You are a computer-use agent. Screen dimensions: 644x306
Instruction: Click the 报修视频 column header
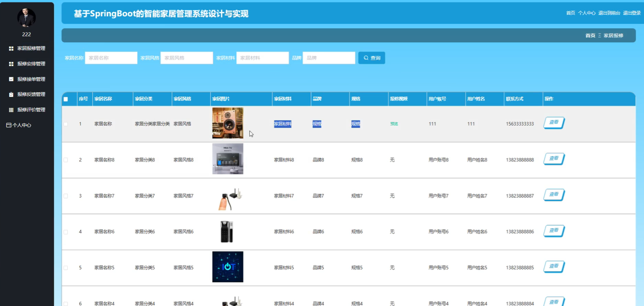(x=399, y=99)
